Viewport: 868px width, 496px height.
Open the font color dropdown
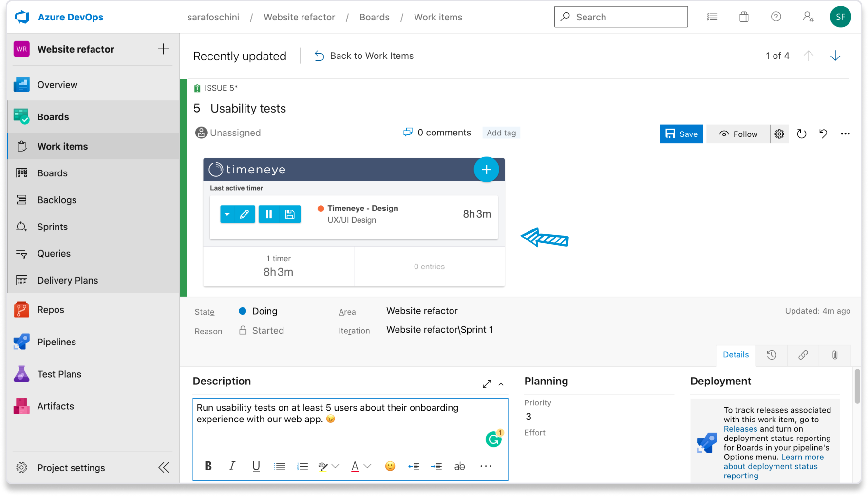tap(368, 466)
